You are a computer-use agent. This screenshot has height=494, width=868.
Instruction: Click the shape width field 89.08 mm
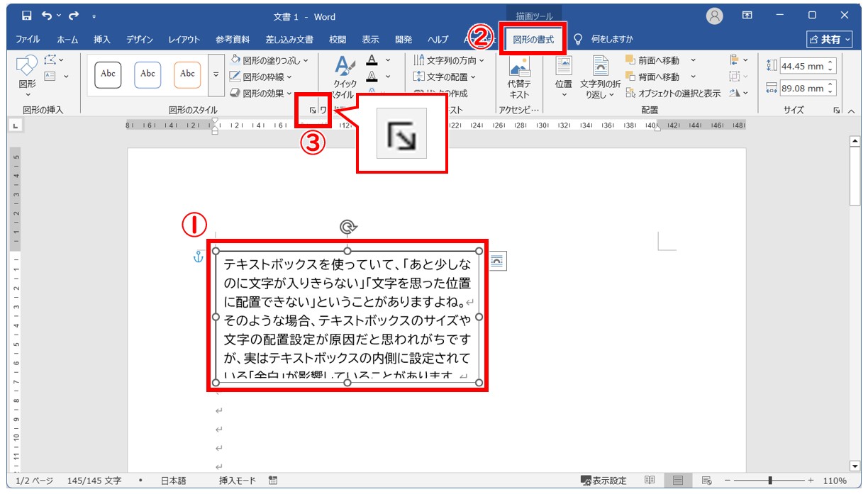(x=808, y=89)
